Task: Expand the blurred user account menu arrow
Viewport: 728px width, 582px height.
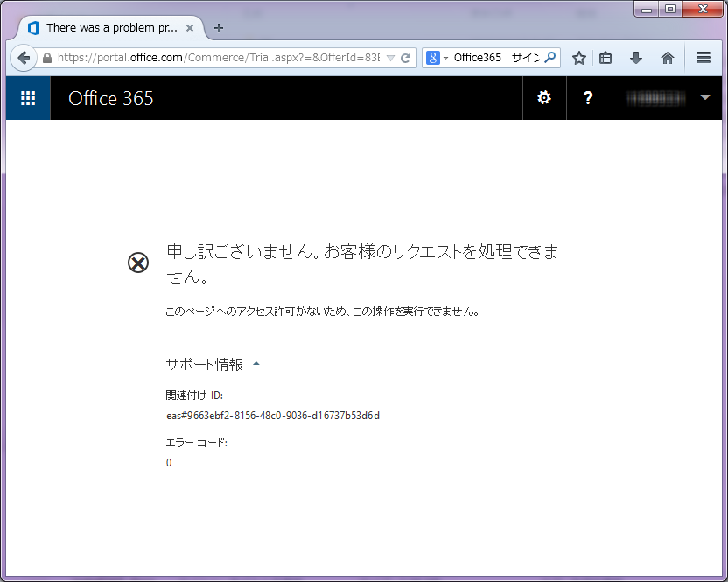Action: pos(705,97)
